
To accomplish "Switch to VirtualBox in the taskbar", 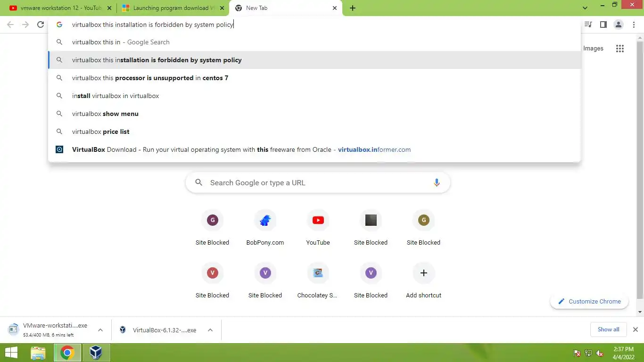I will pyautogui.click(x=96, y=353).
